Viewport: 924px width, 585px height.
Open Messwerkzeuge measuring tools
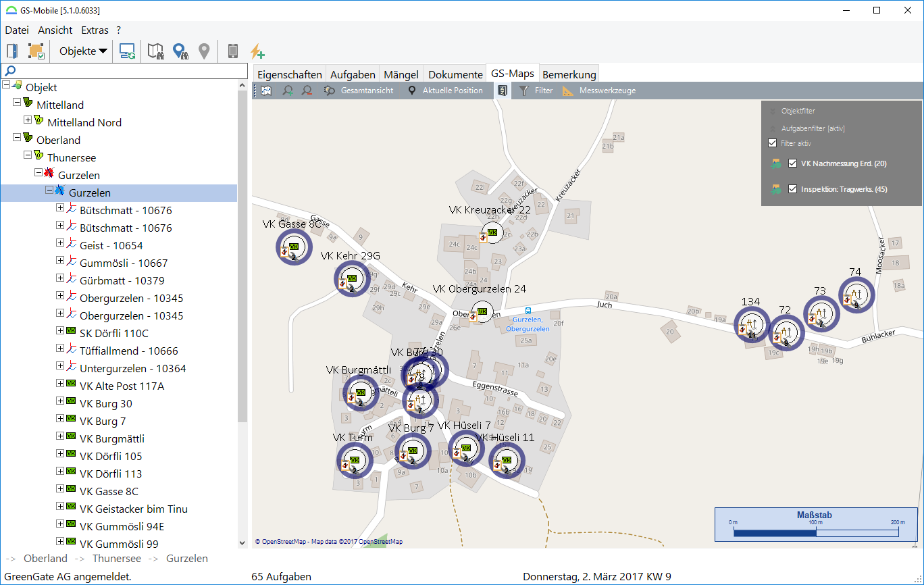click(599, 91)
